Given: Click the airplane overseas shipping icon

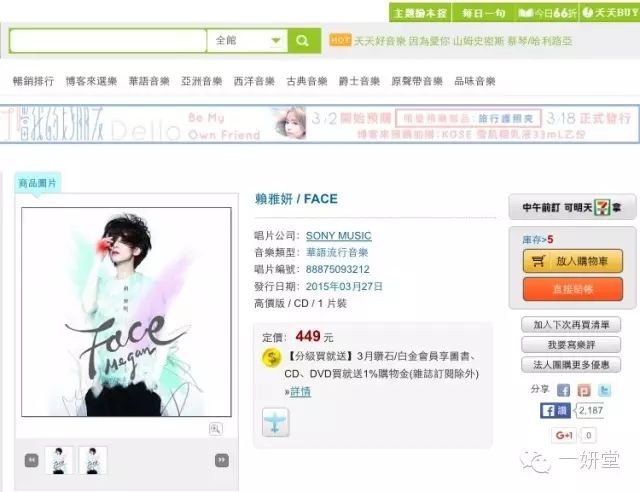Looking at the screenshot, I should click(276, 422).
